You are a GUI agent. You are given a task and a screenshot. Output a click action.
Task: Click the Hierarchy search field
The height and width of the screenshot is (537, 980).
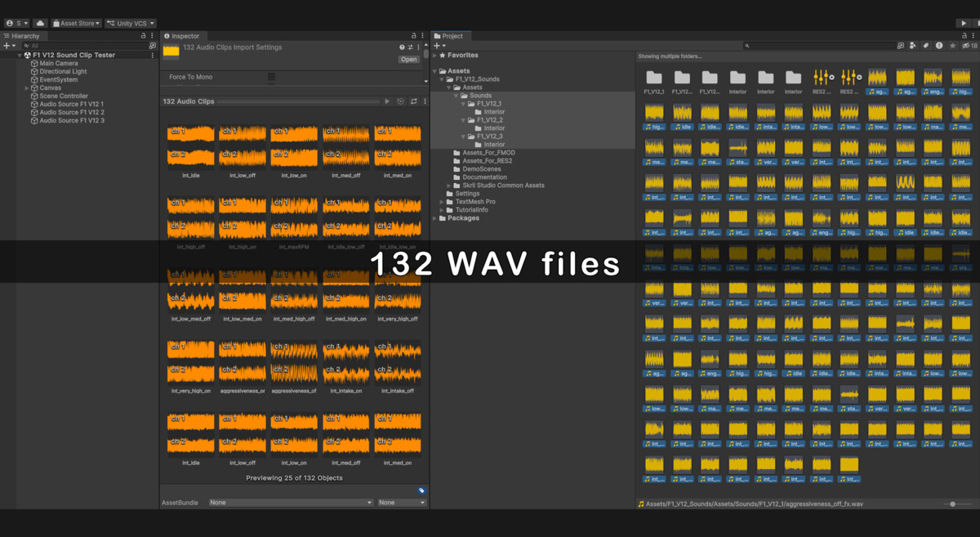click(x=84, y=46)
